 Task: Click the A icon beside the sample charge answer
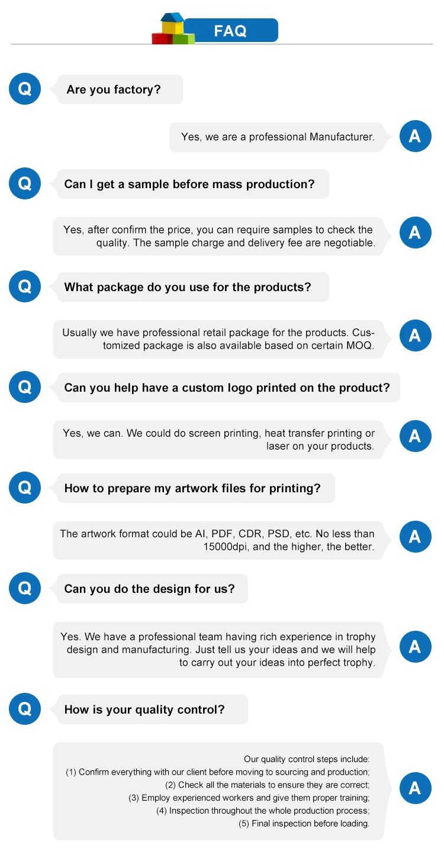415,232
